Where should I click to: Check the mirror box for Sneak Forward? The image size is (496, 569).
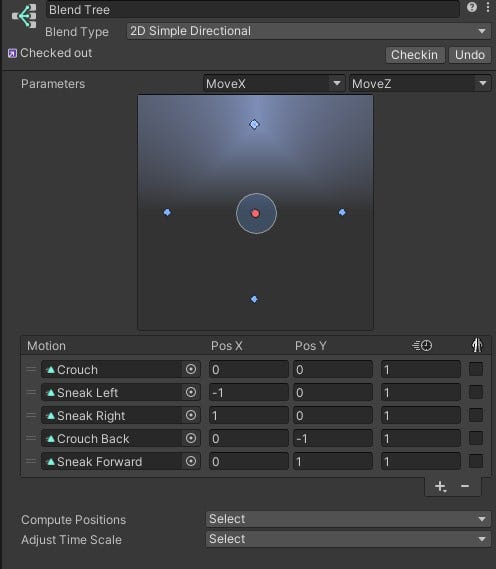pos(476,461)
